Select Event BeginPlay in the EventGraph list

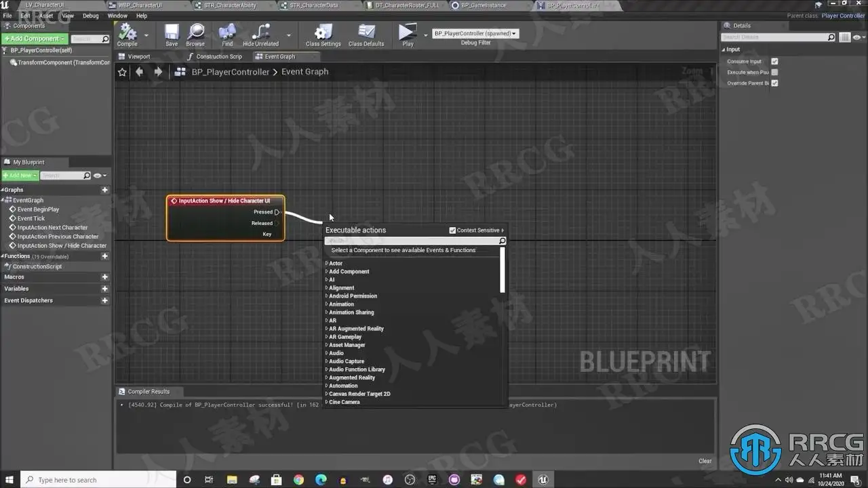[x=38, y=209]
